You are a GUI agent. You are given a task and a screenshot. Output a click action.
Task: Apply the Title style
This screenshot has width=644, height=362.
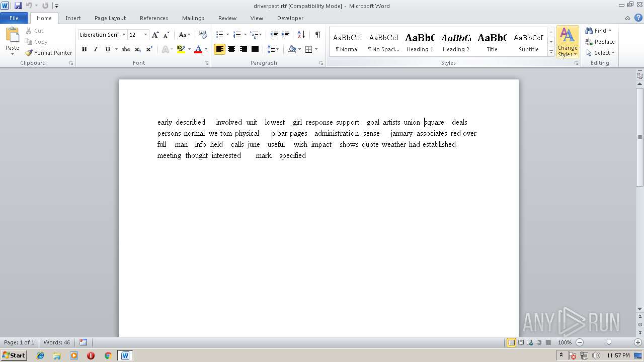coord(492,42)
